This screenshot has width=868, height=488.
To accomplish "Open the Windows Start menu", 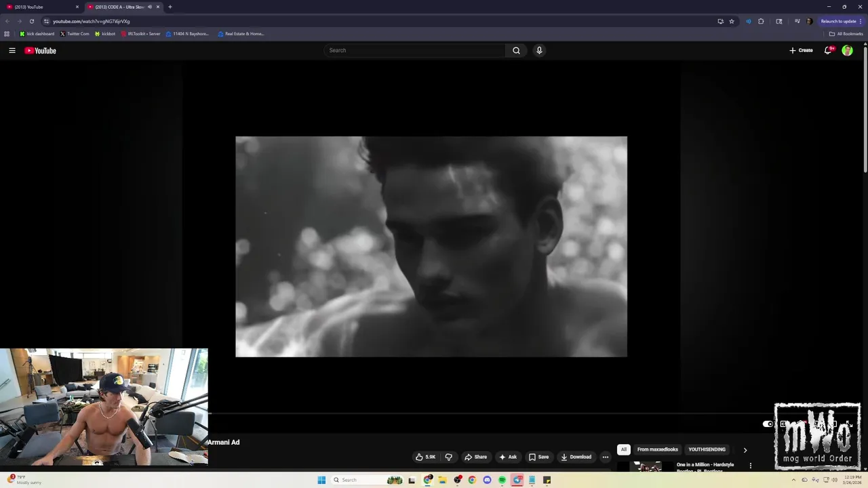I will click(321, 480).
